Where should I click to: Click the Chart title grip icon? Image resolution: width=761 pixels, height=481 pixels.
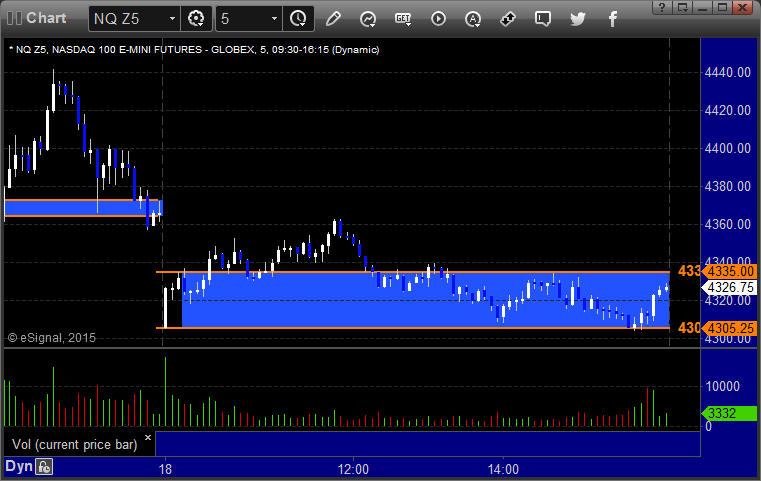click(x=15, y=18)
